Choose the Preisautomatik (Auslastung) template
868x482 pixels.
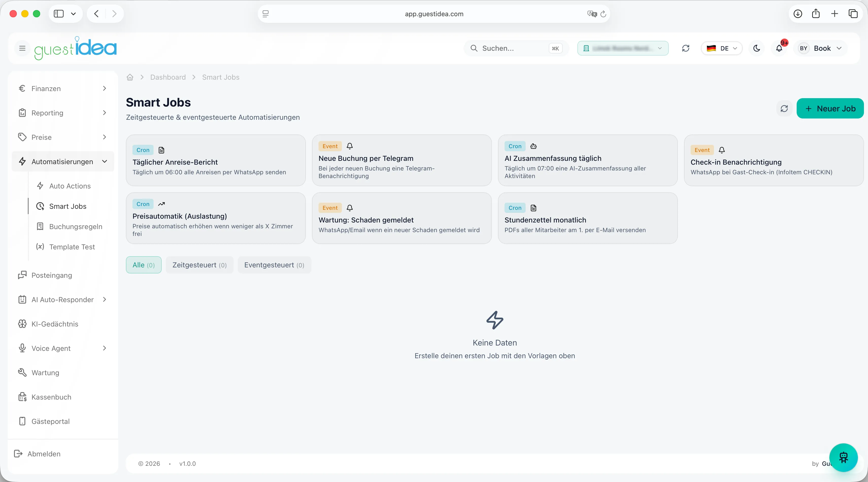click(216, 218)
